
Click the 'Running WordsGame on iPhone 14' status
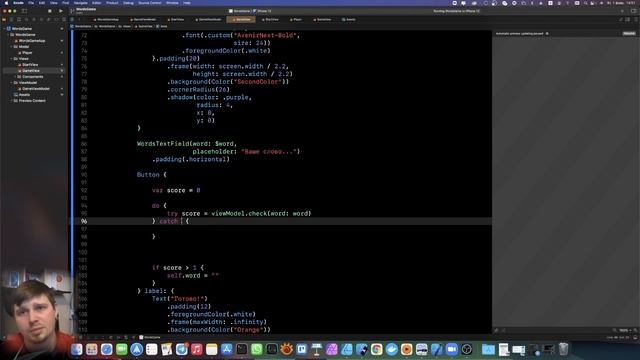coord(456,11)
